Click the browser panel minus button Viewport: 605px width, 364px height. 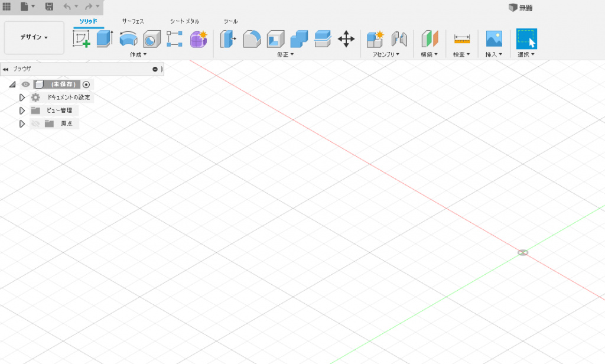point(155,69)
